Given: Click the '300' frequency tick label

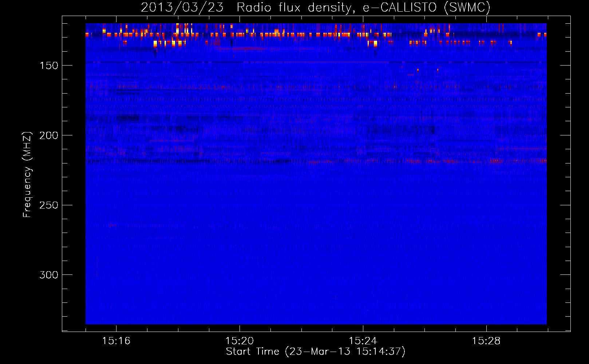Looking at the screenshot, I should pos(49,275).
